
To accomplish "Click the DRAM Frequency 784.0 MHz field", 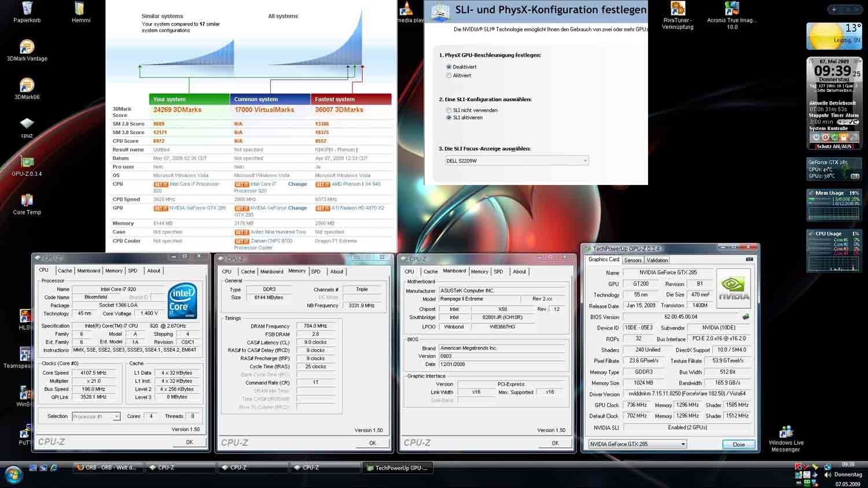I will 315,326.
